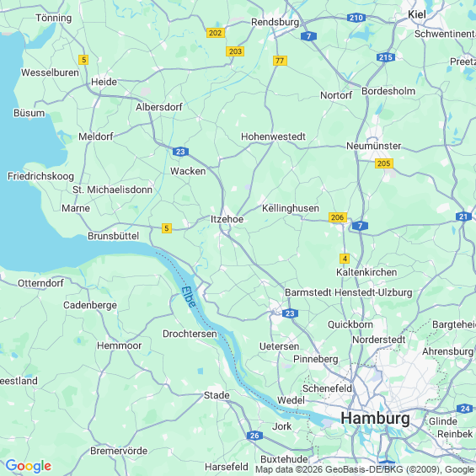Screen dimensions: 476x476
Task: Click the blue 24 motorway shield
Action: click(x=464, y=409)
